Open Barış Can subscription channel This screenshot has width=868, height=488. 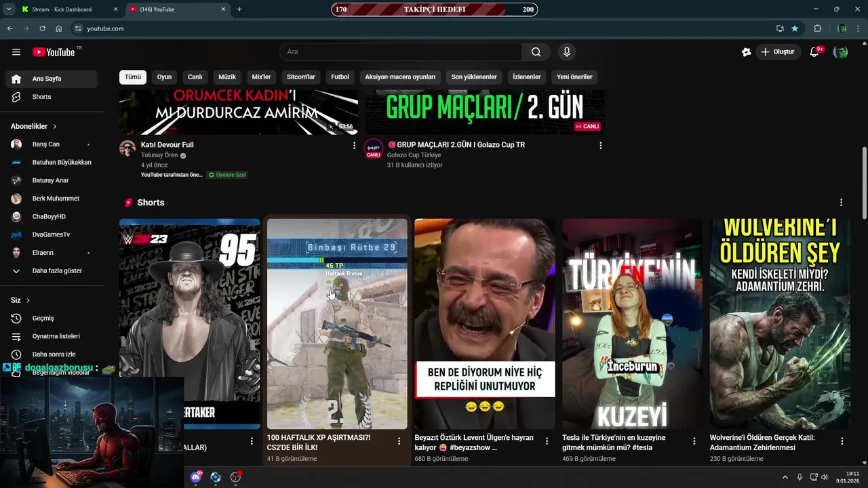click(52, 144)
